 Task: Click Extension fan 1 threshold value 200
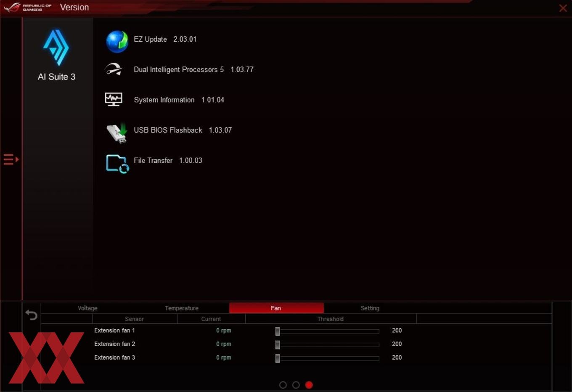click(x=397, y=330)
